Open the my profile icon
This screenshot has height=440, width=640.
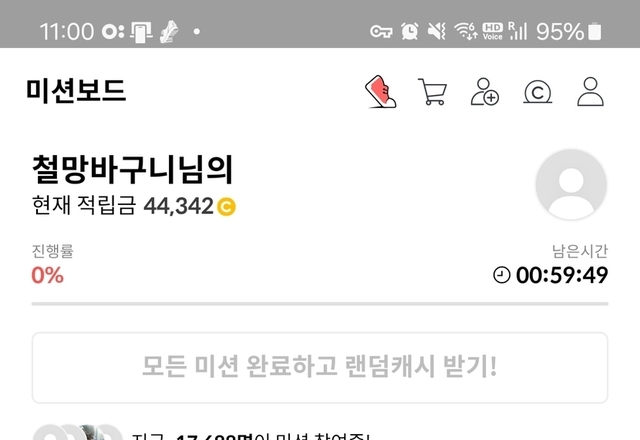click(x=590, y=91)
